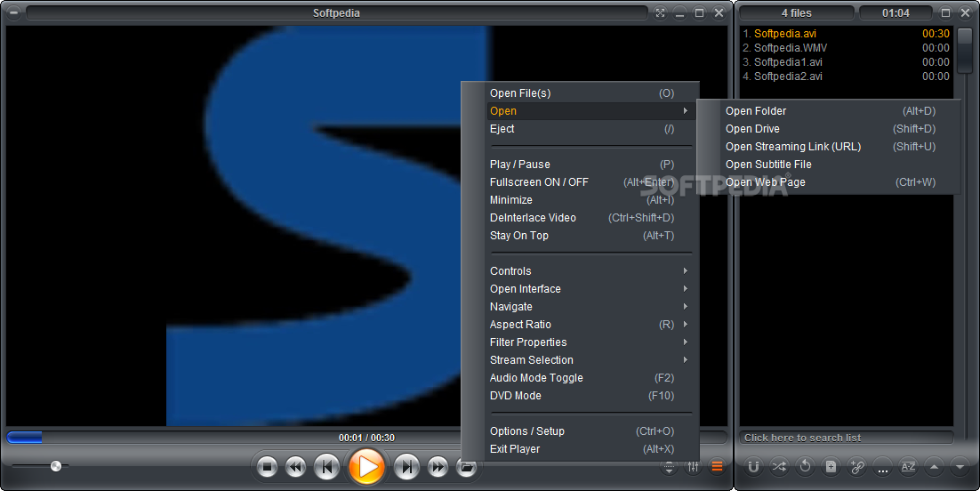Image resolution: width=980 pixels, height=491 pixels.
Task: Close the playlist window
Action: (x=965, y=12)
